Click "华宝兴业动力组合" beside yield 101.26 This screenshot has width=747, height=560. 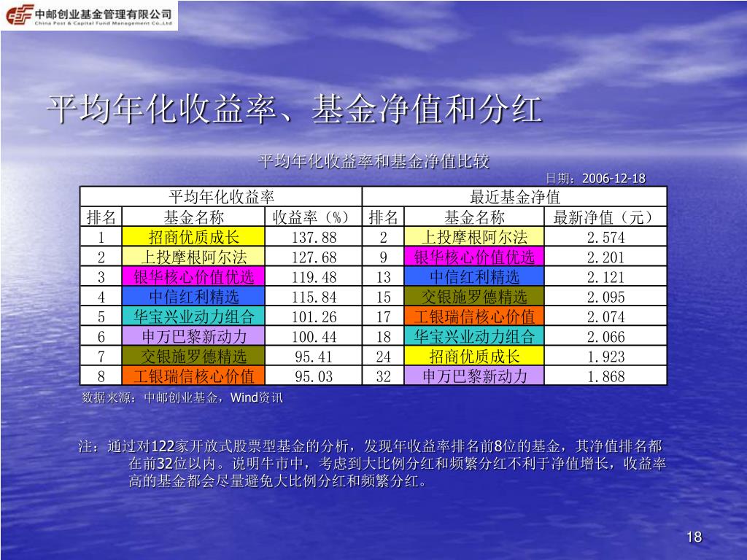(x=193, y=316)
